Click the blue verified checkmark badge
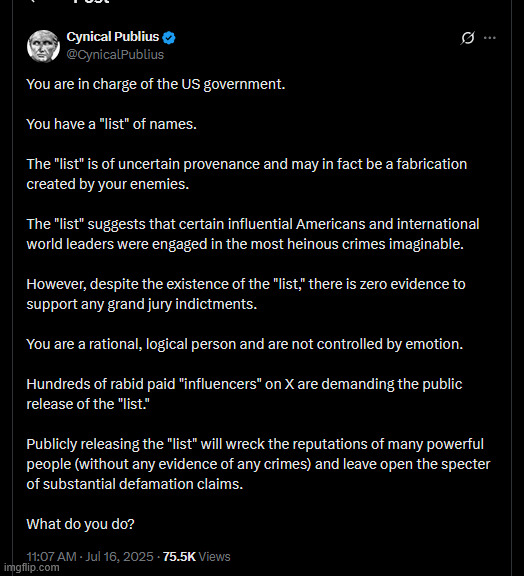 coord(169,37)
